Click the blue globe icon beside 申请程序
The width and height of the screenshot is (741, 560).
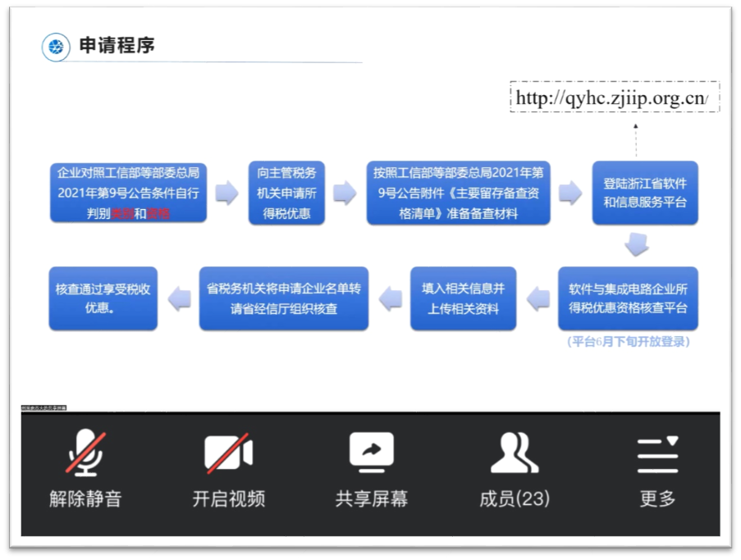(55, 47)
